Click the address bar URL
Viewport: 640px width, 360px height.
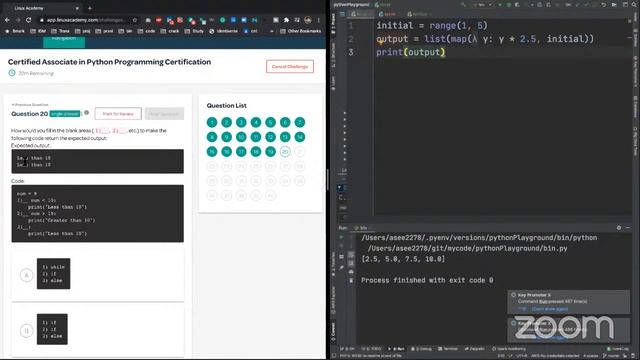[86, 20]
